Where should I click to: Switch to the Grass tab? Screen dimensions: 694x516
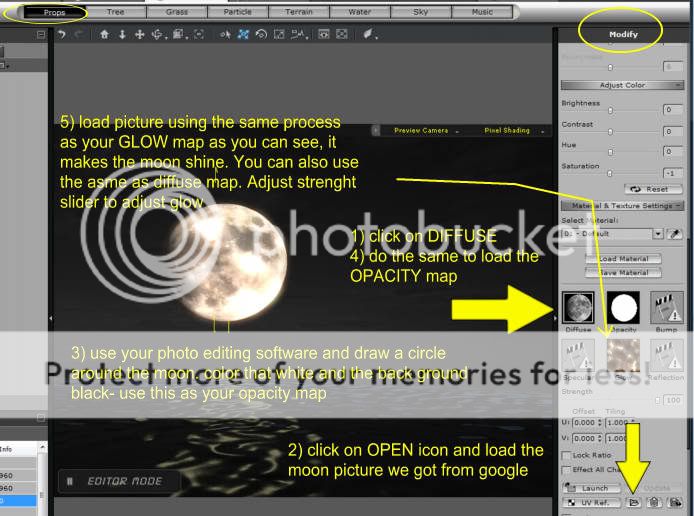pyautogui.click(x=177, y=12)
